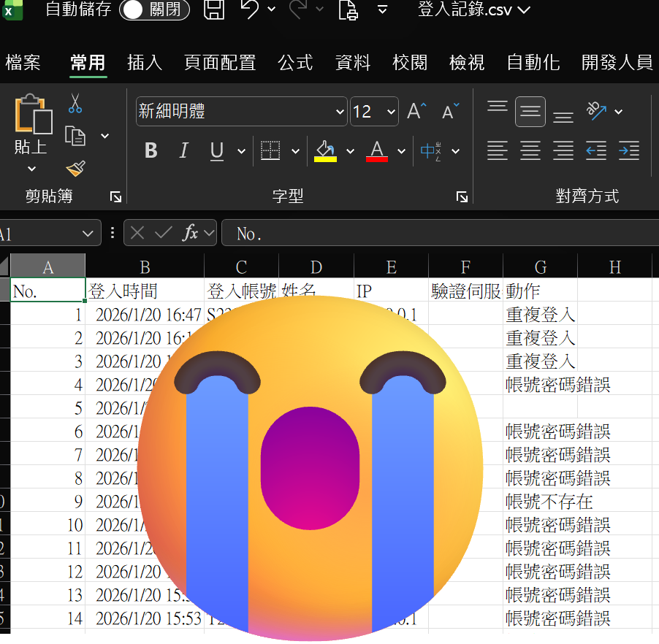Open the font color dropdown arrow

coord(401,151)
